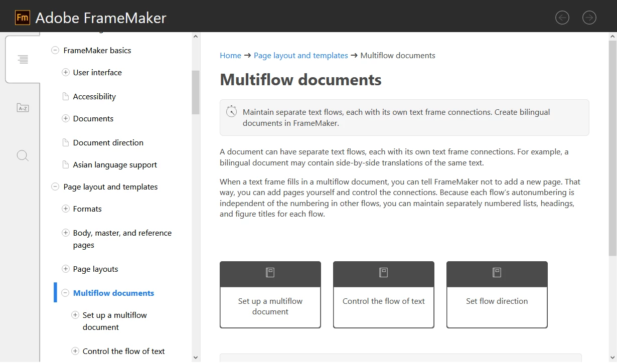Viewport: 617px width, 364px height.
Task: Open the Control the flow of text card
Action: point(384,294)
